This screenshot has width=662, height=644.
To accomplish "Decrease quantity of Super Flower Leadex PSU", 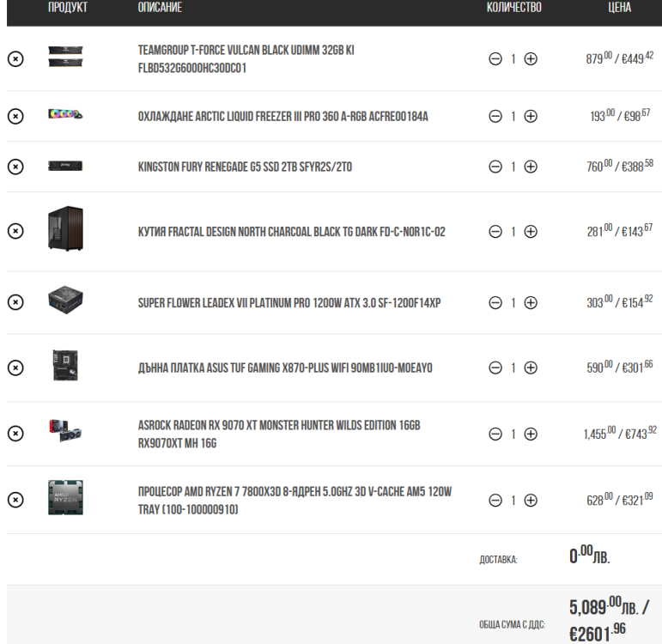I will [495, 303].
